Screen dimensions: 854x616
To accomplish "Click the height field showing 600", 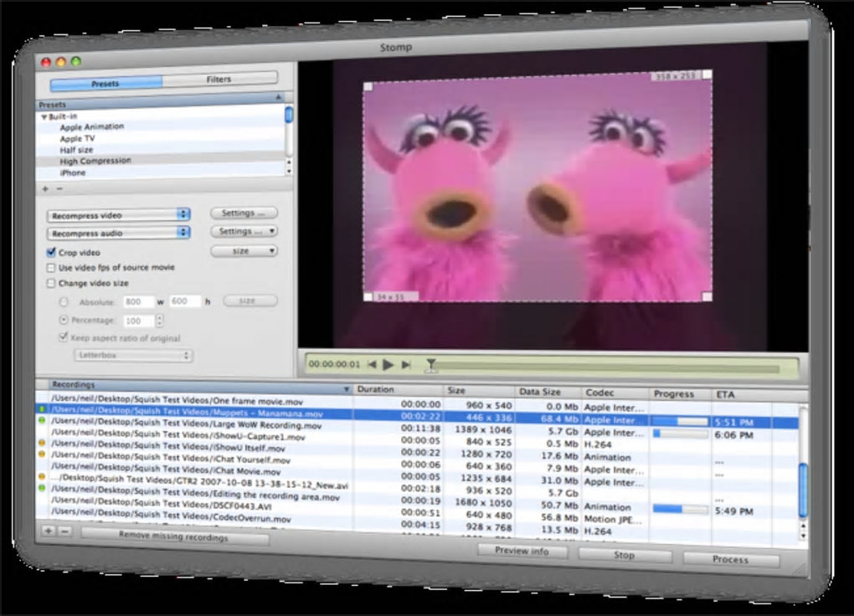I will point(185,301).
